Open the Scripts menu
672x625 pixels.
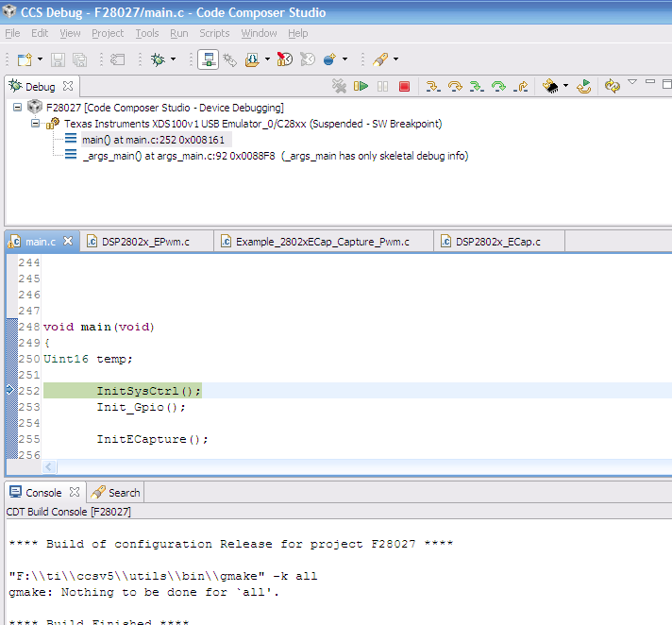[x=214, y=33]
